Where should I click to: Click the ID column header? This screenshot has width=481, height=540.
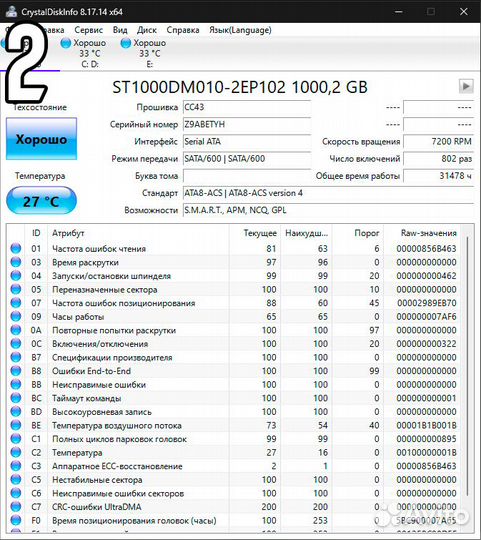click(x=36, y=233)
